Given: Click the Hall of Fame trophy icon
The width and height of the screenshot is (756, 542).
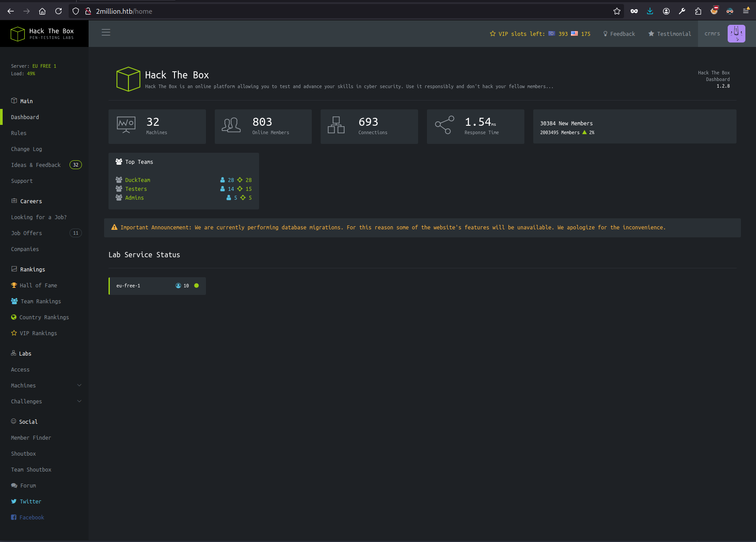Looking at the screenshot, I should (14, 285).
